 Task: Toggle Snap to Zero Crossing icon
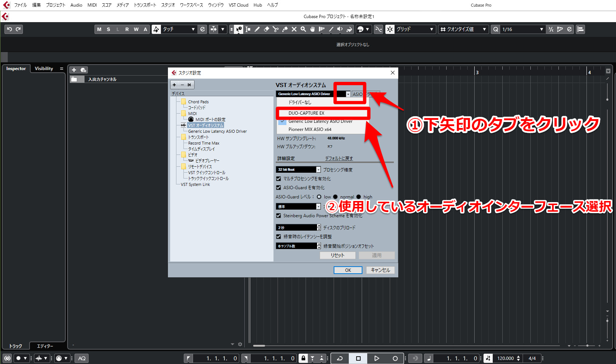[379, 29]
